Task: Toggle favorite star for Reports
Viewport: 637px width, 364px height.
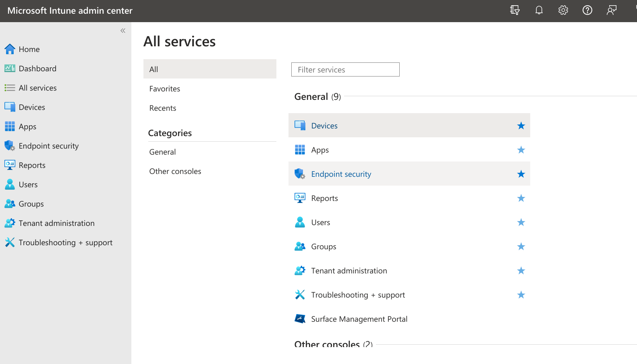Action: (x=521, y=198)
